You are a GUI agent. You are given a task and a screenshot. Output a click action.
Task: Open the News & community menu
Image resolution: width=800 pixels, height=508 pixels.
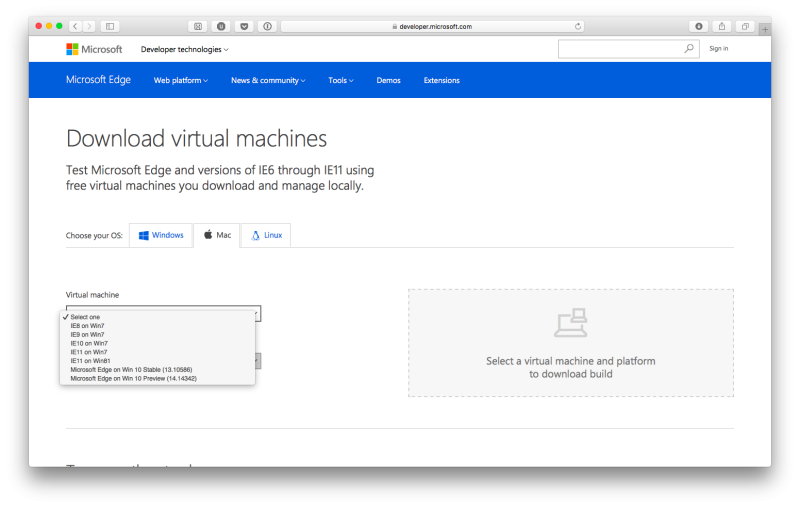[268, 80]
